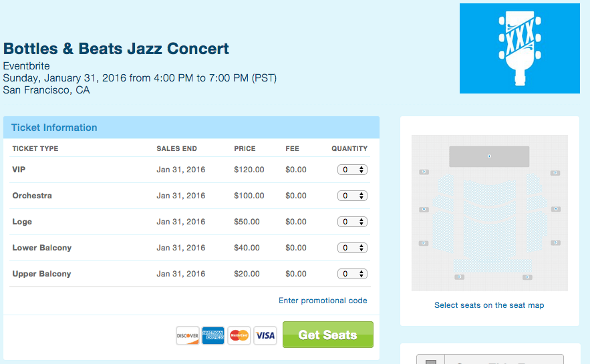Click the Discover card icon
This screenshot has width=590, height=364.
point(188,335)
